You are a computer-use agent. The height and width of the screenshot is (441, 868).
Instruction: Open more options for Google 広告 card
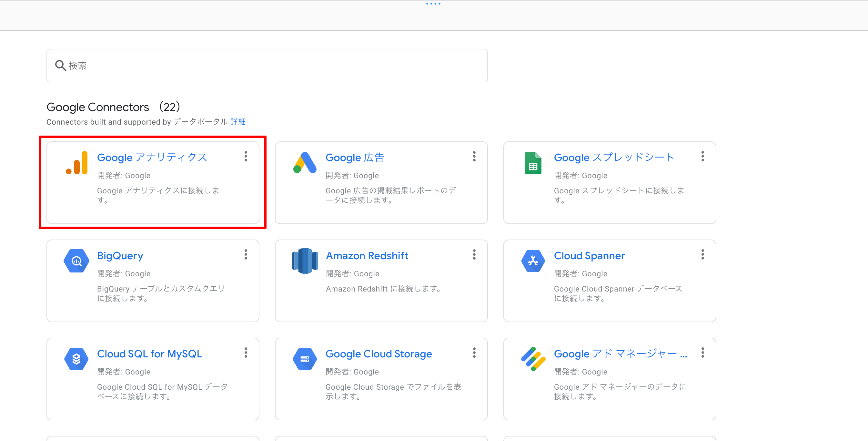click(474, 157)
